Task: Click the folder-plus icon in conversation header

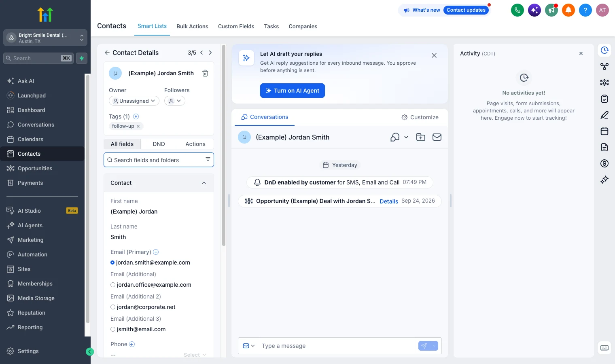Action: point(421,137)
